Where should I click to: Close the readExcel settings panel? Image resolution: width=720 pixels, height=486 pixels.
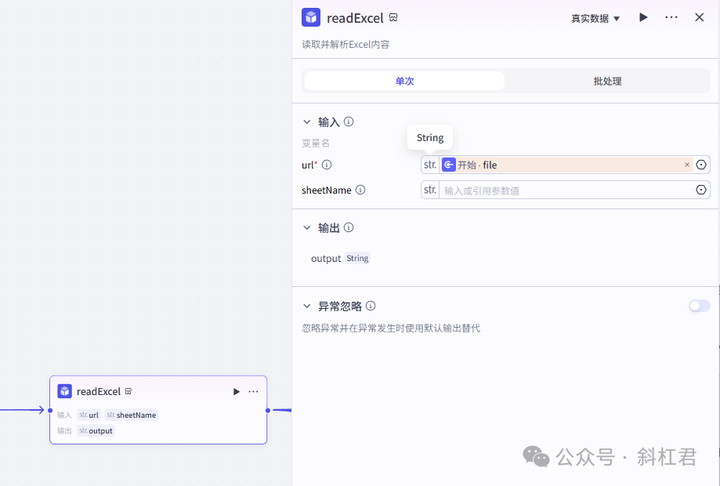(x=699, y=18)
